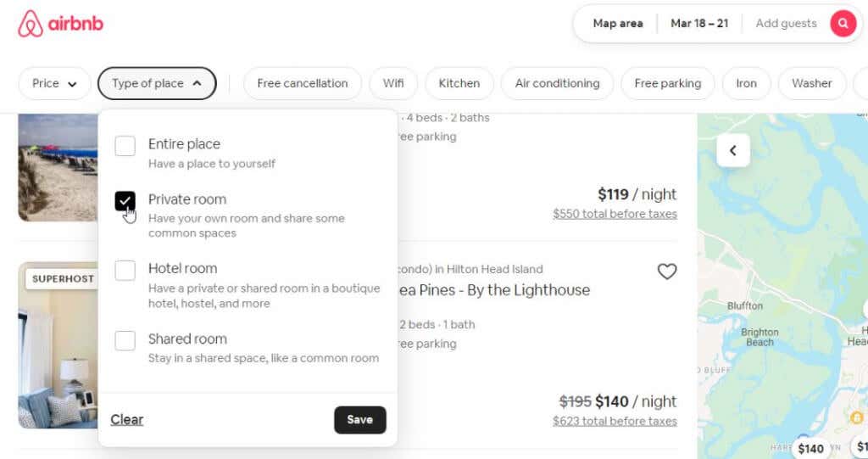The height and width of the screenshot is (459, 868).
Task: Click Save in the filter panel
Action: click(359, 419)
